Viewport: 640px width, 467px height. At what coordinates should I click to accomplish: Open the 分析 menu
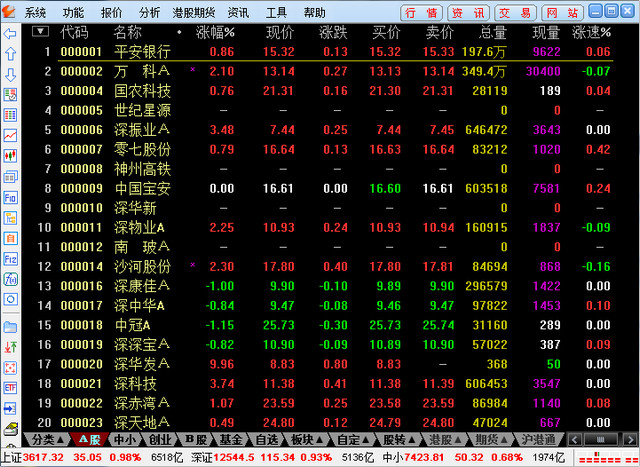click(x=150, y=13)
